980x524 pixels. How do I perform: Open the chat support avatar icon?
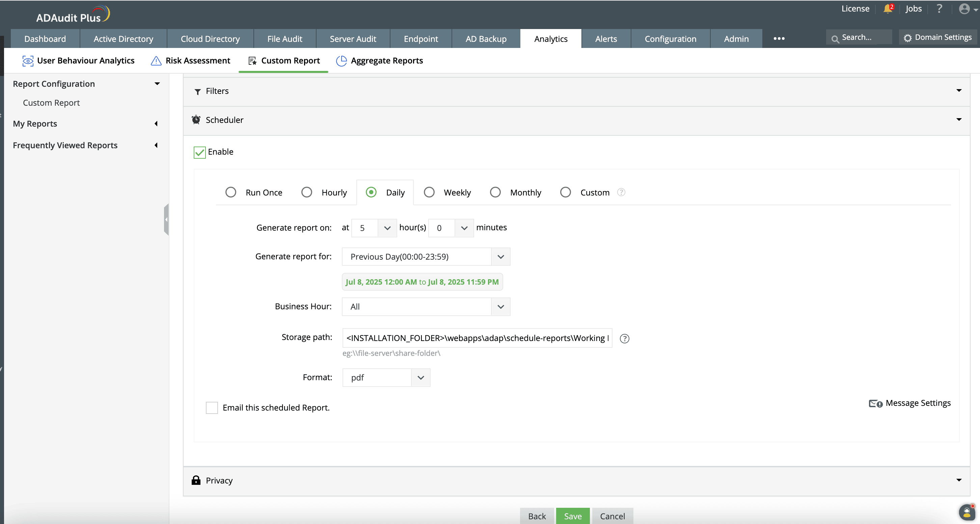pos(967,512)
